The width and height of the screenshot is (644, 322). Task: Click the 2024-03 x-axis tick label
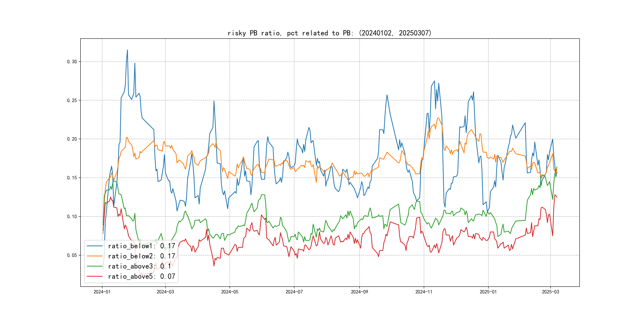click(165, 292)
